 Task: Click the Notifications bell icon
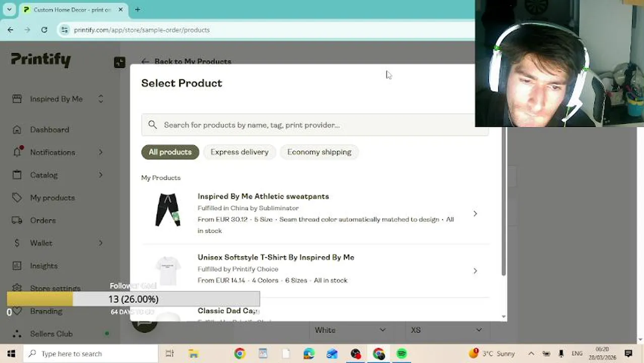17,152
